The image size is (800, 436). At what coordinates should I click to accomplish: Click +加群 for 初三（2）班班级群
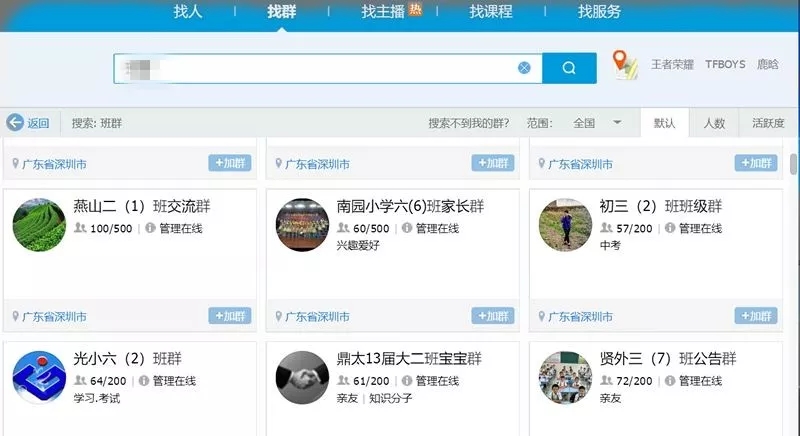755,316
